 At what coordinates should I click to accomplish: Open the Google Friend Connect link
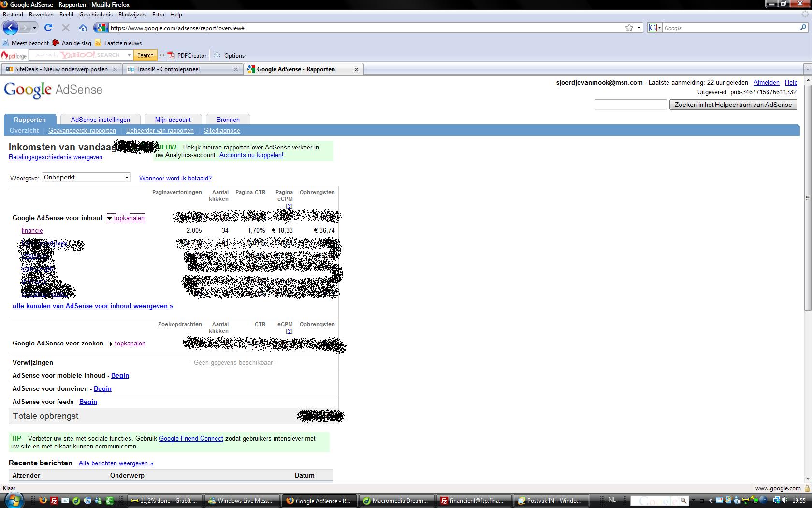(191, 438)
